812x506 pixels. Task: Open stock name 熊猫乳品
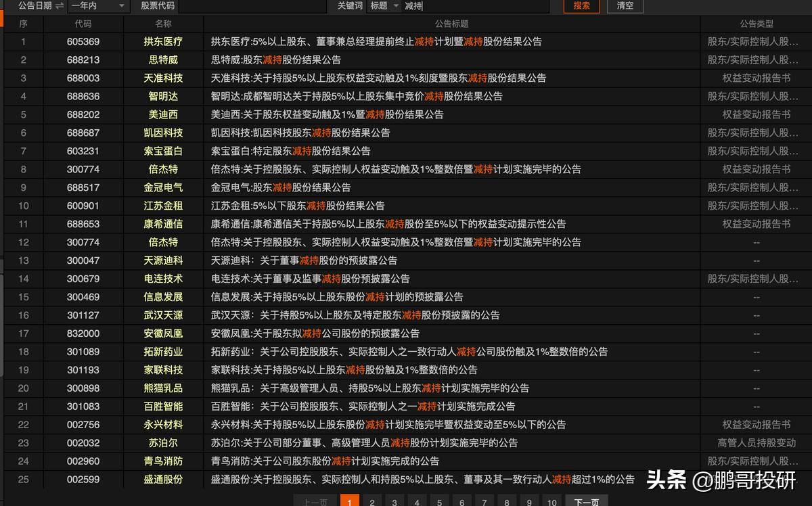163,388
